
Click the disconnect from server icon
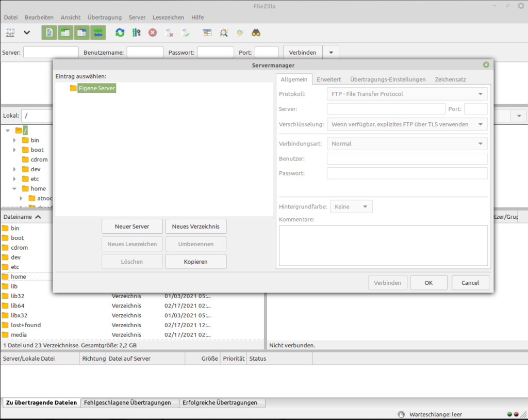169,33
